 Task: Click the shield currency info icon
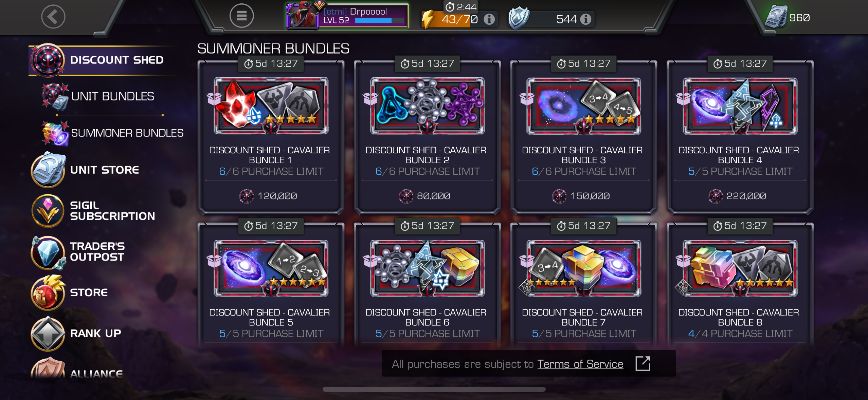(585, 19)
